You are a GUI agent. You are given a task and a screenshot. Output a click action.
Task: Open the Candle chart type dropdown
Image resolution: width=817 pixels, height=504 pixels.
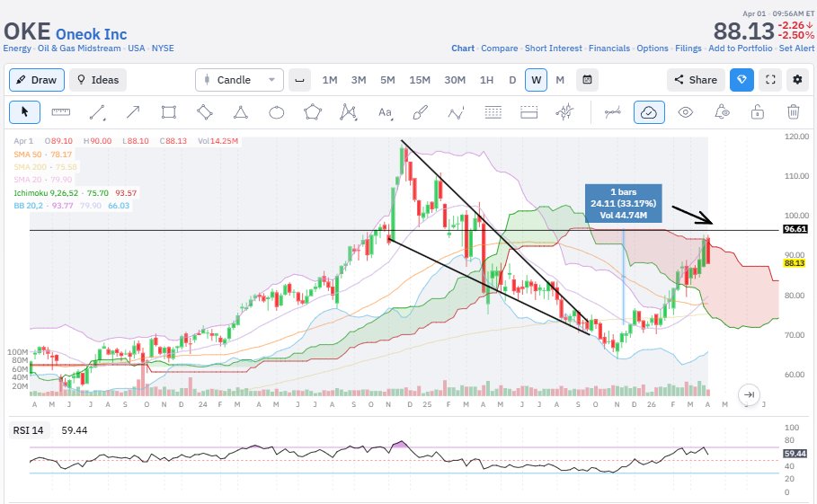[240, 80]
